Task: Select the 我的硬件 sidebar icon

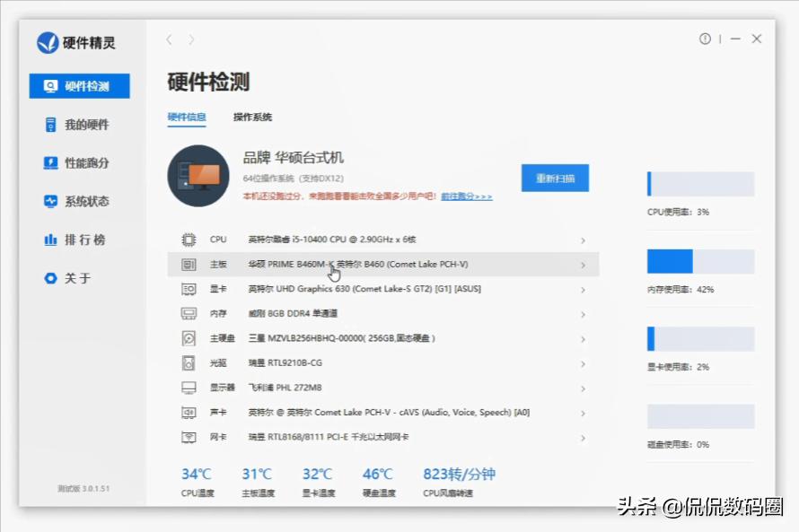Action: pyautogui.click(x=51, y=124)
